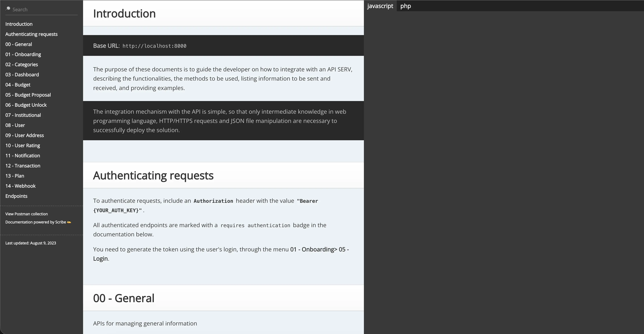The width and height of the screenshot is (644, 334).
Task: Jump to 03 - Dashboard section
Action: coord(22,75)
